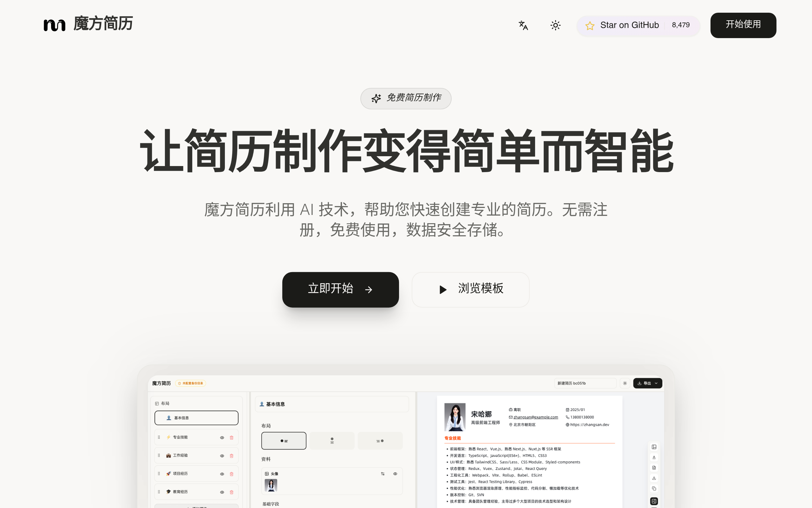Click the drag handle for 专业技能

(159, 437)
